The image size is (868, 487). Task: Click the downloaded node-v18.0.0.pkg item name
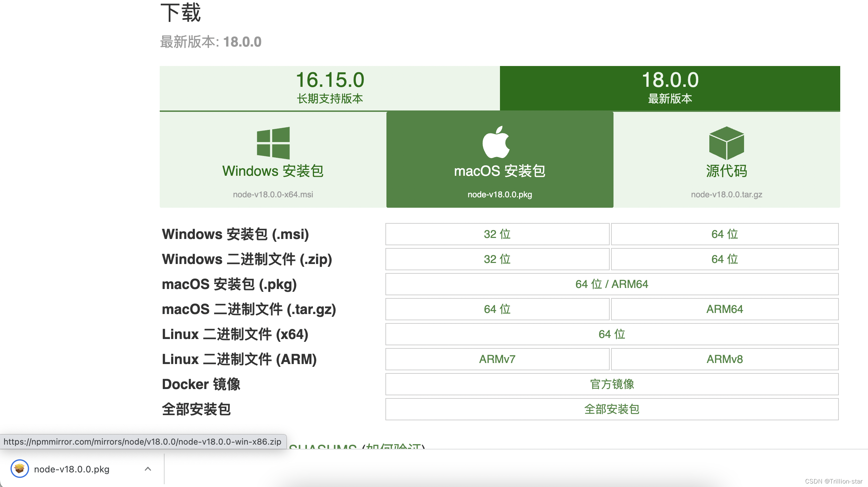click(72, 469)
